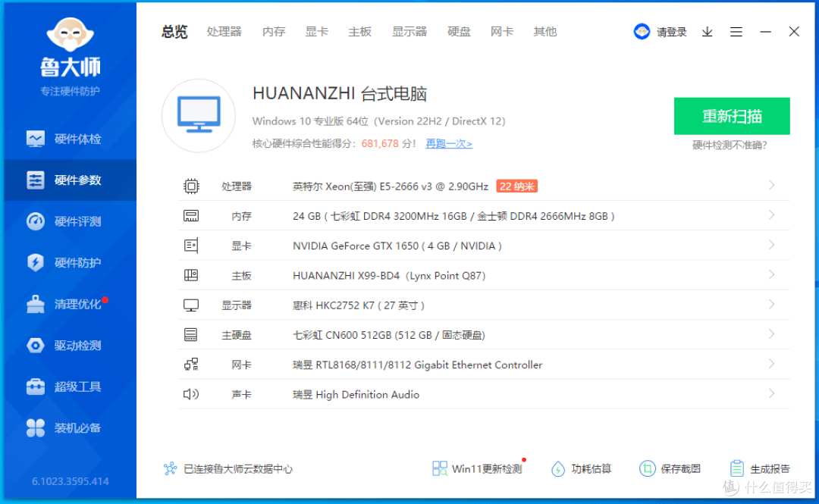
Task: Expand the 网卡 row chevron
Action: tap(771, 364)
